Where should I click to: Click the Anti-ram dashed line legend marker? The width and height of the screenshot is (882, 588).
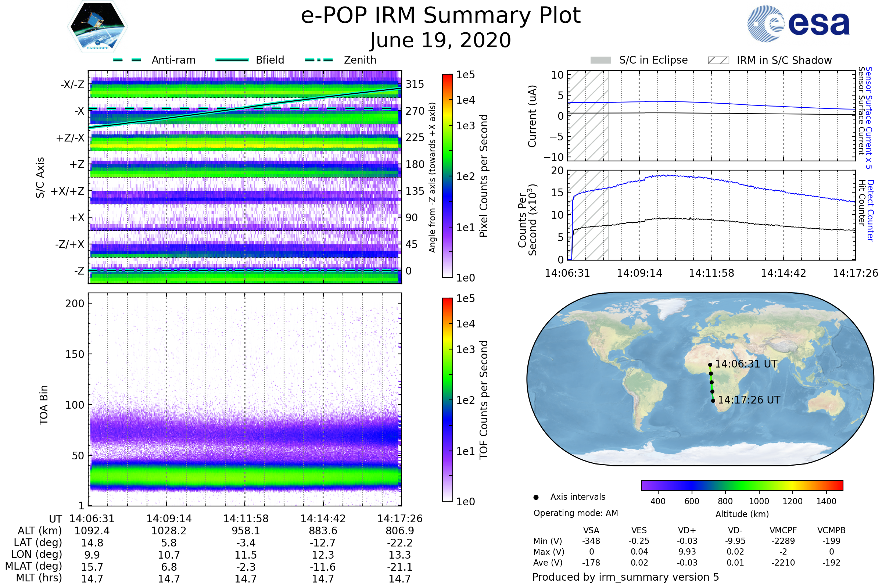[x=127, y=60]
